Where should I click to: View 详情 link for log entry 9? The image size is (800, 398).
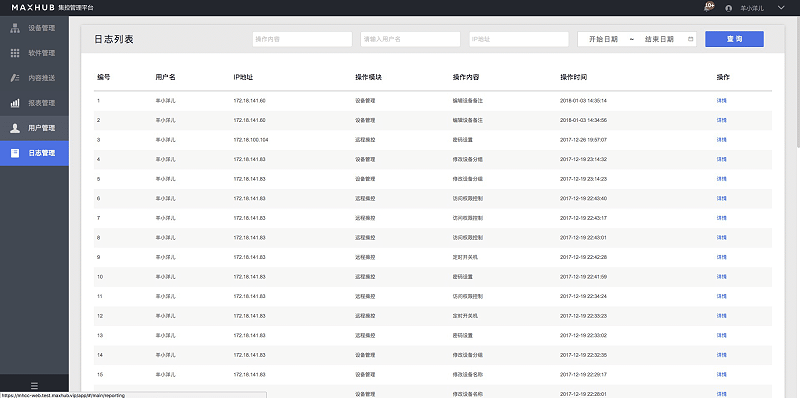coord(721,257)
